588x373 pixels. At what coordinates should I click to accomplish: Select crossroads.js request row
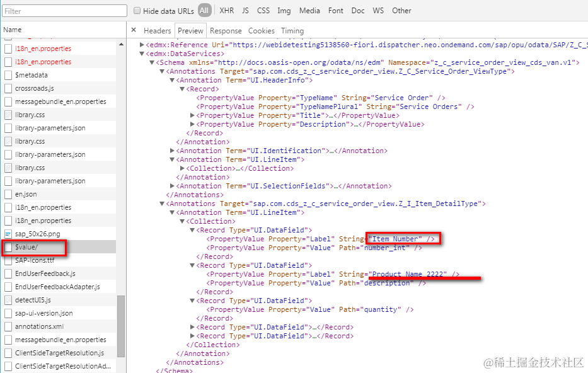coord(58,88)
